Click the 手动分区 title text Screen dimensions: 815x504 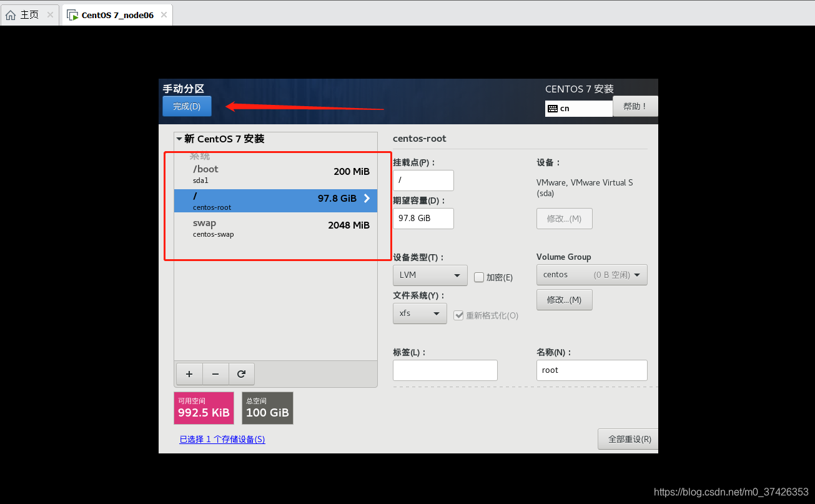184,89
